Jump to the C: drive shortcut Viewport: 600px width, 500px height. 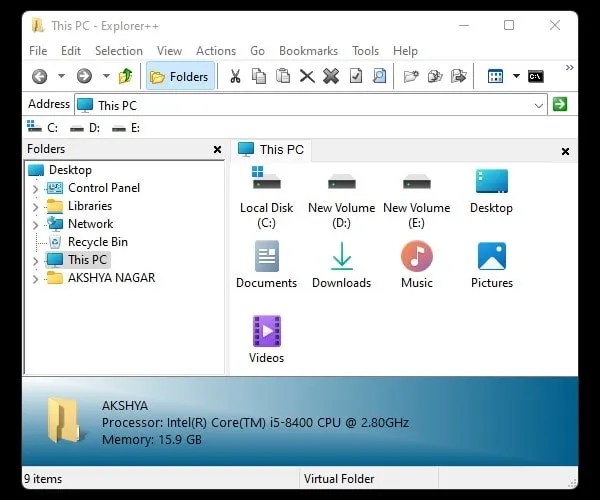coord(42,127)
